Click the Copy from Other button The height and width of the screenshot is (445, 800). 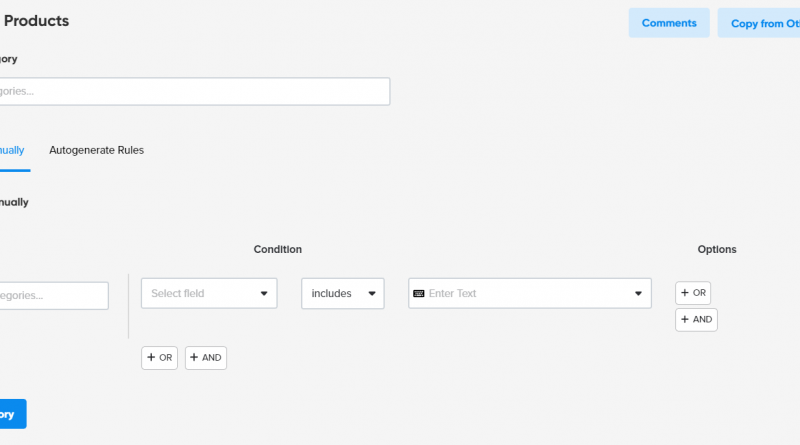758,23
